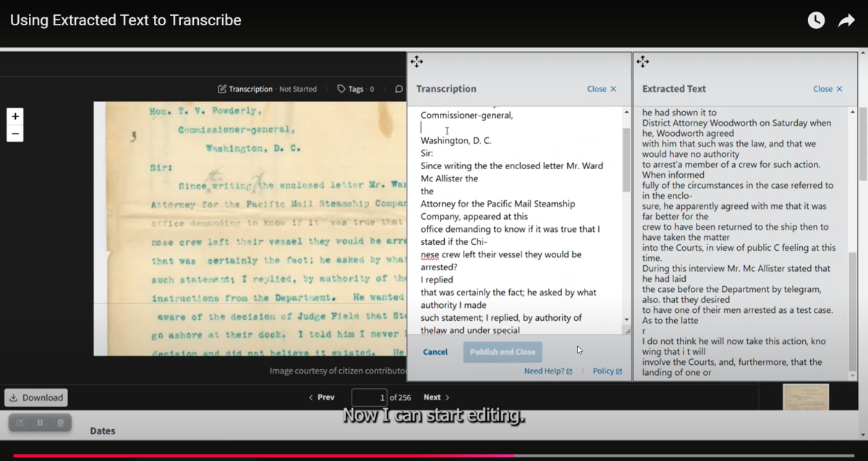This screenshot has width=868, height=461.
Task: Grab the Extracted Text panel move handle
Action: point(643,62)
